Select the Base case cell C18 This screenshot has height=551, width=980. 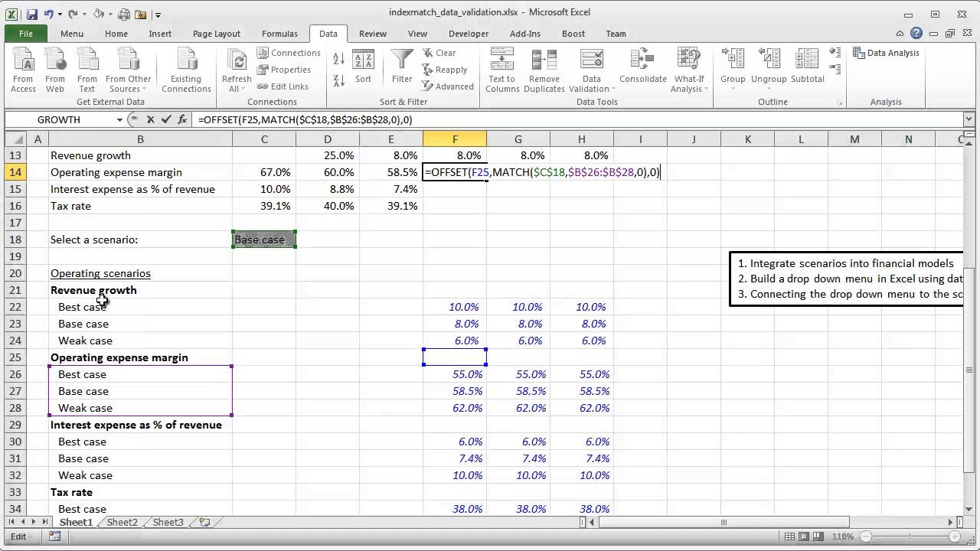click(x=264, y=240)
